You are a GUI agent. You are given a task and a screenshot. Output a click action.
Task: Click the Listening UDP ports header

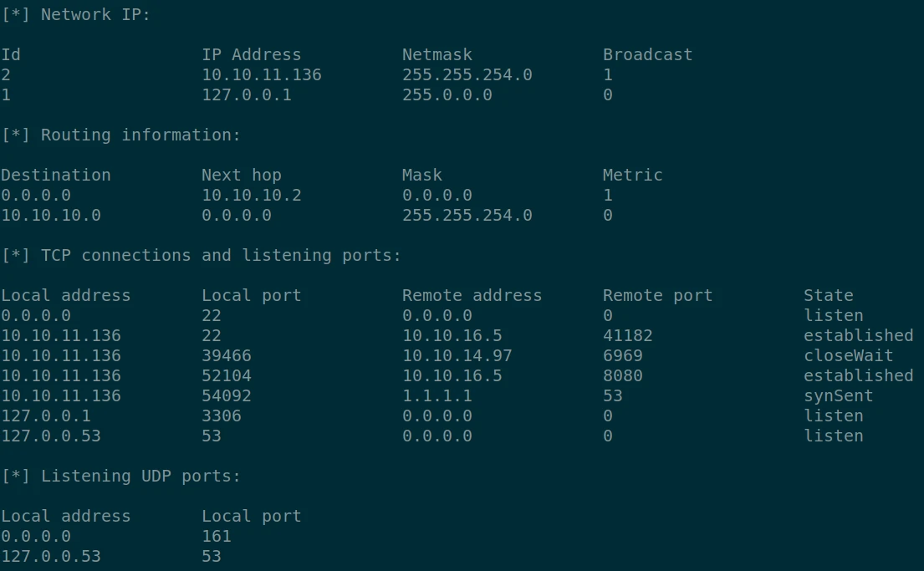(x=120, y=476)
